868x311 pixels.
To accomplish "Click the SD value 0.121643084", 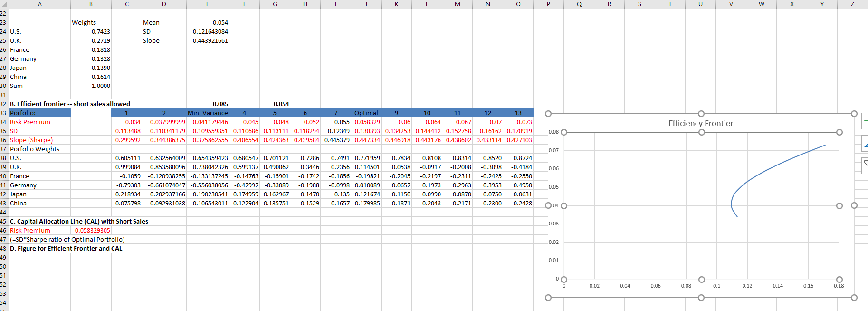I will pos(208,31).
